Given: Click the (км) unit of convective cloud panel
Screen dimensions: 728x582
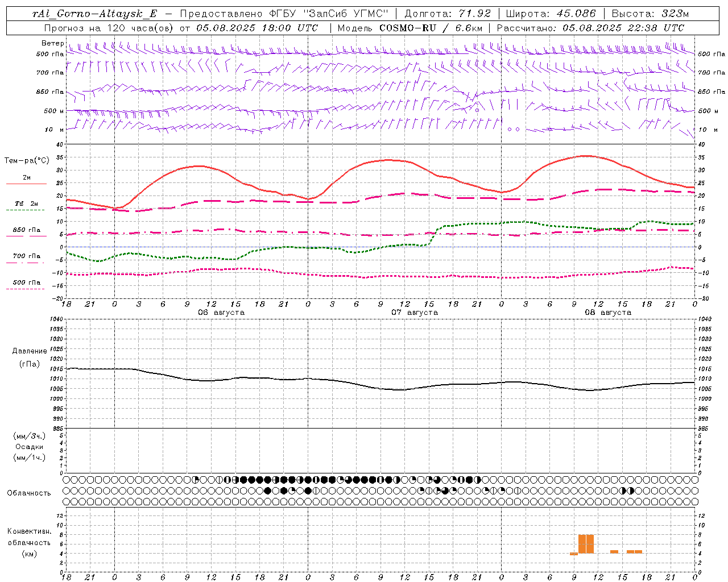Looking at the screenshot, I should [30, 554].
